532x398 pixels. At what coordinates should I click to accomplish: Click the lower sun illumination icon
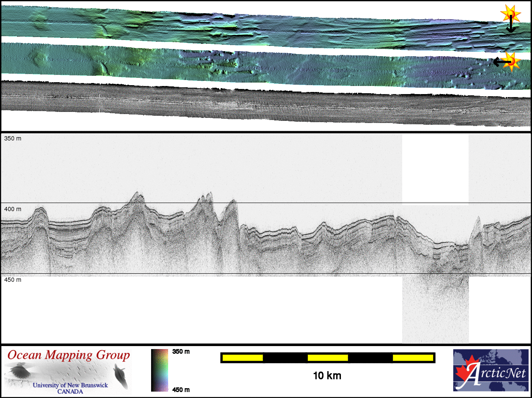point(512,61)
